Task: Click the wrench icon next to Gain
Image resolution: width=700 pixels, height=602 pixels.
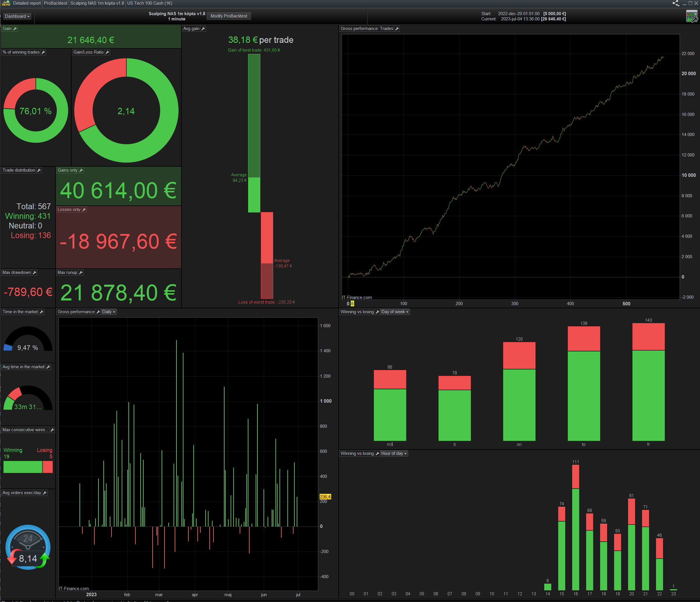Action: pyautogui.click(x=15, y=29)
